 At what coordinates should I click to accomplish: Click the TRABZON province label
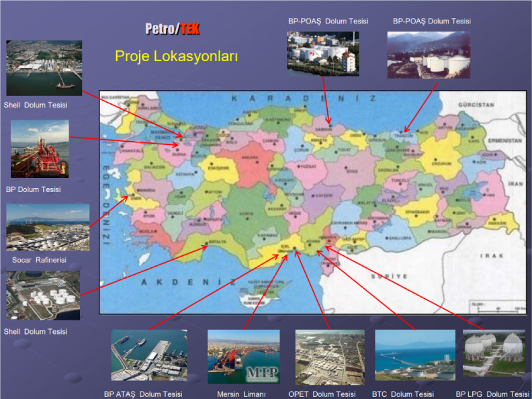(403, 136)
